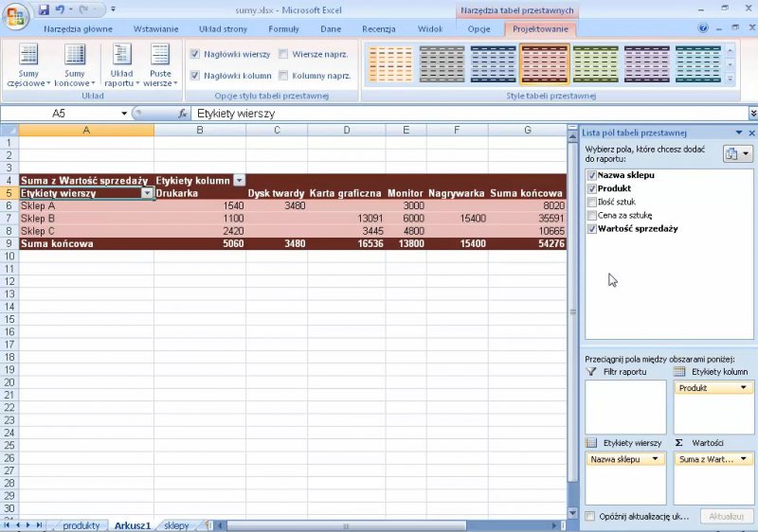This screenshot has width=758, height=532.
Task: Switch to the Wstawianie ribbon tab
Action: 155,29
